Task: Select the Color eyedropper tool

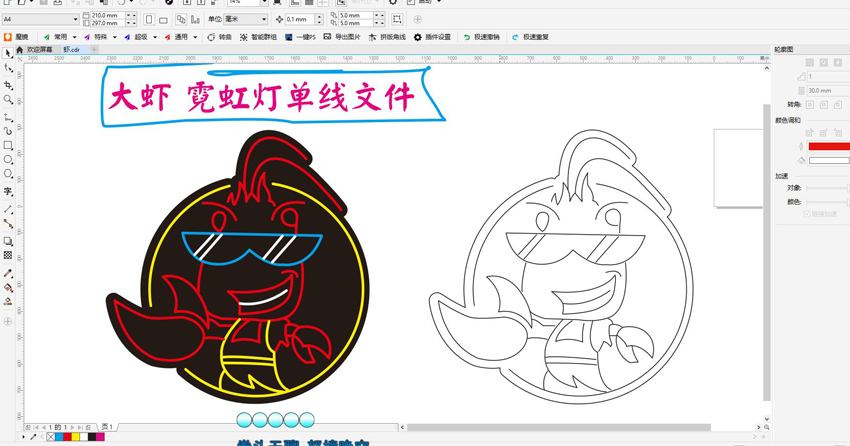Action: tap(8, 274)
